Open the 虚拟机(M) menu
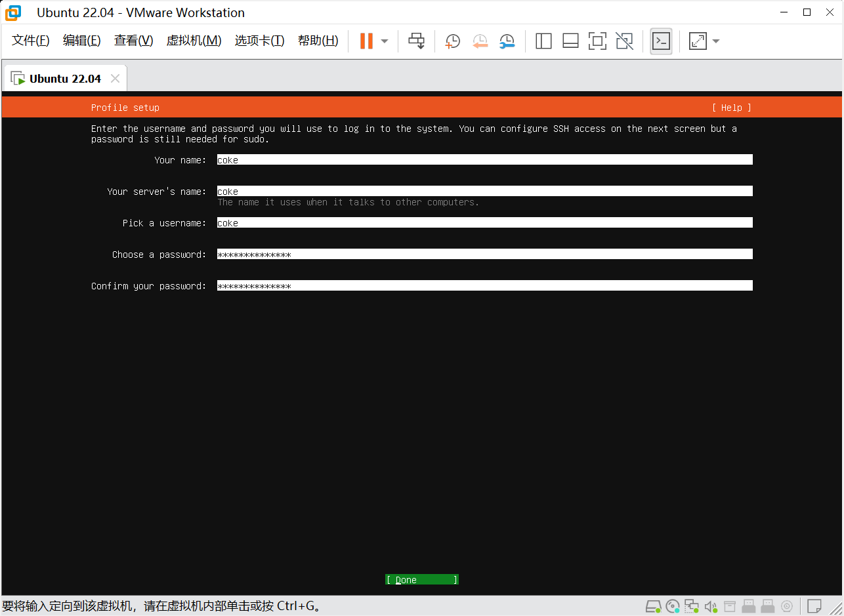844x616 pixels. point(194,41)
